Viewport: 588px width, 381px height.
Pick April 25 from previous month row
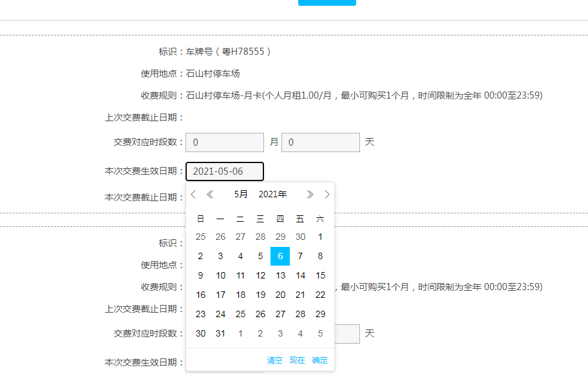coord(200,237)
